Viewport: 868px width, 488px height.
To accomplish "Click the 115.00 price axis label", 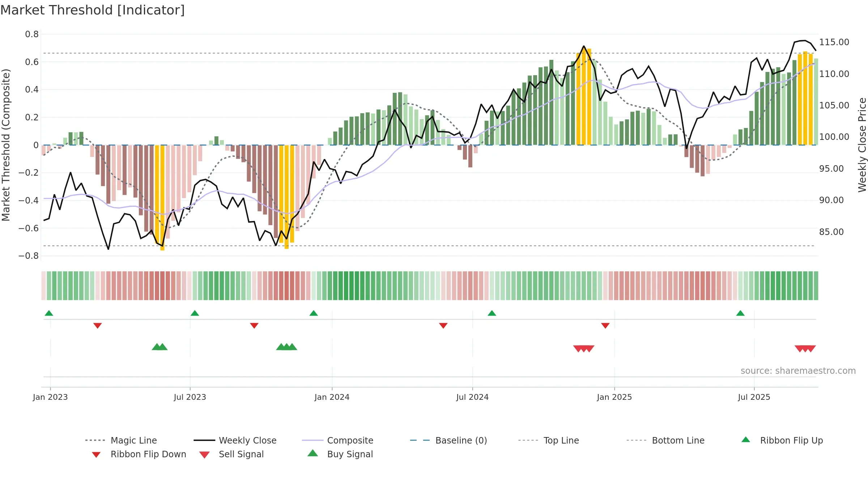I will click(x=834, y=42).
